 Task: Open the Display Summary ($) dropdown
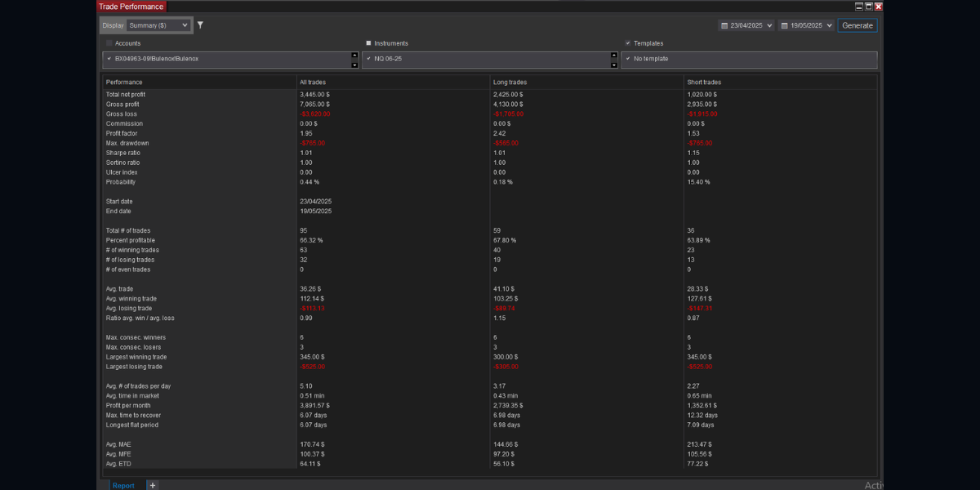[158, 25]
